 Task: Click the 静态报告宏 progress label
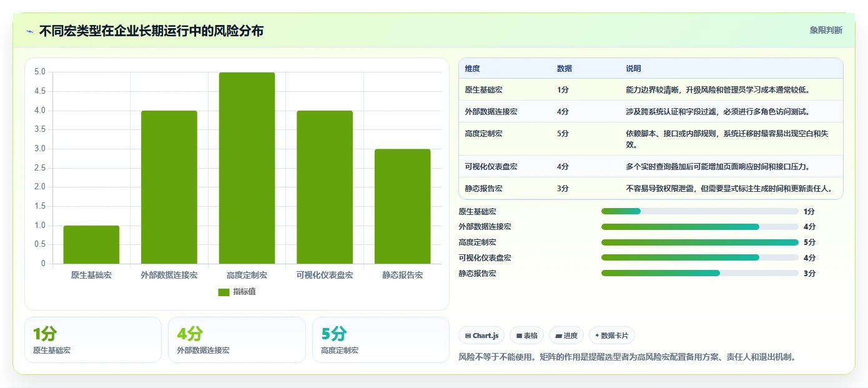[478, 273]
